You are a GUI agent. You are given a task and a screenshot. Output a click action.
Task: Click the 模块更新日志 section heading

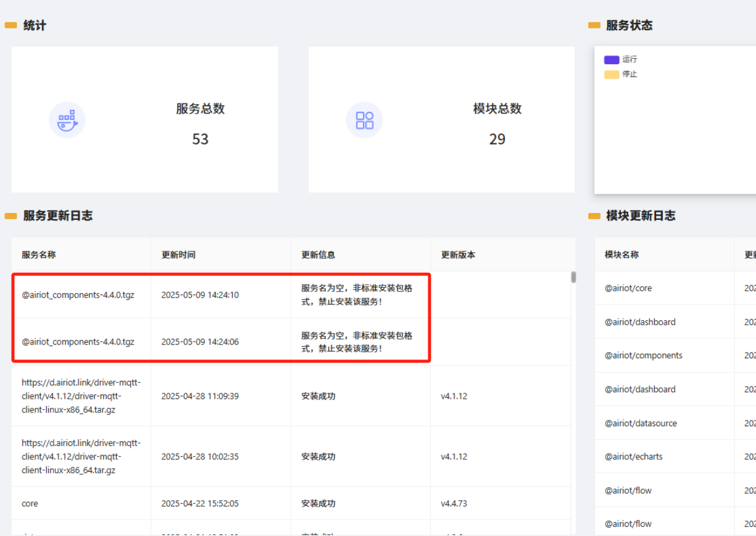[x=641, y=216]
